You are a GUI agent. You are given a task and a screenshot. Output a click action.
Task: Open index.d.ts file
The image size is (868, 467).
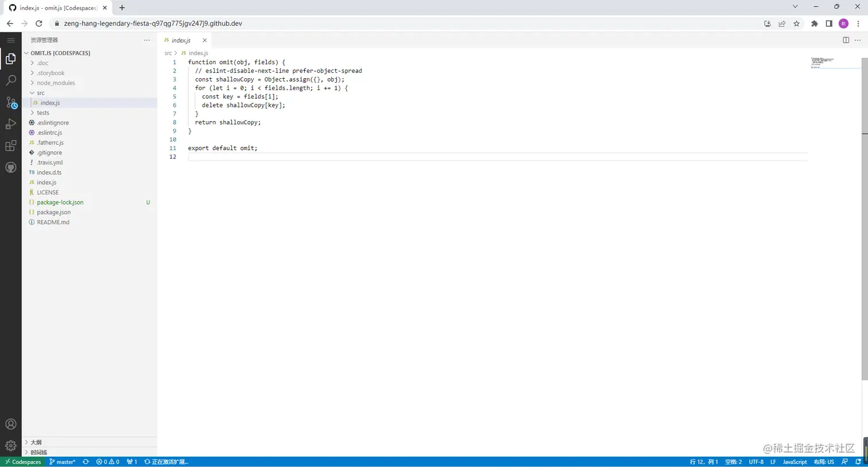49,172
